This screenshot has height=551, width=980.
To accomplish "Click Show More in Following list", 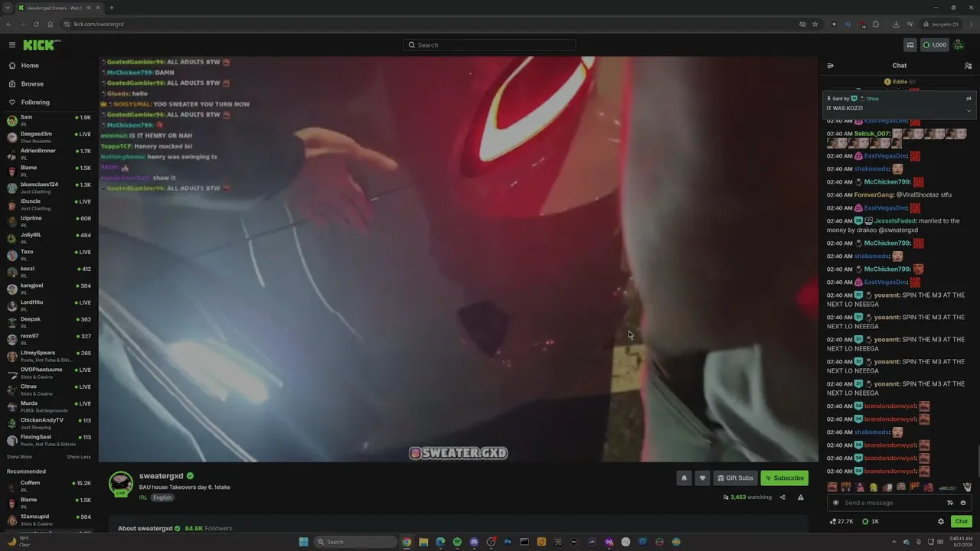I will coord(19,457).
